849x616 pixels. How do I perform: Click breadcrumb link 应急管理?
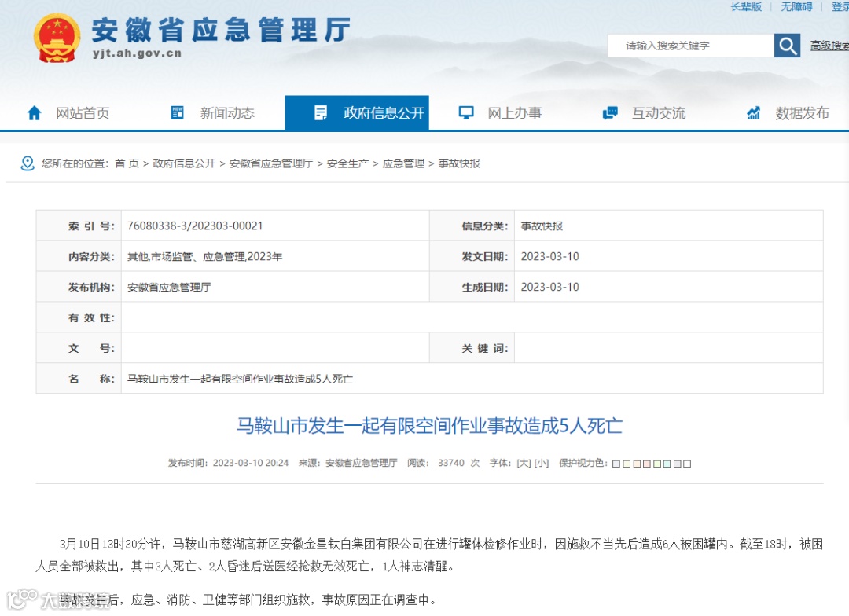403,163
